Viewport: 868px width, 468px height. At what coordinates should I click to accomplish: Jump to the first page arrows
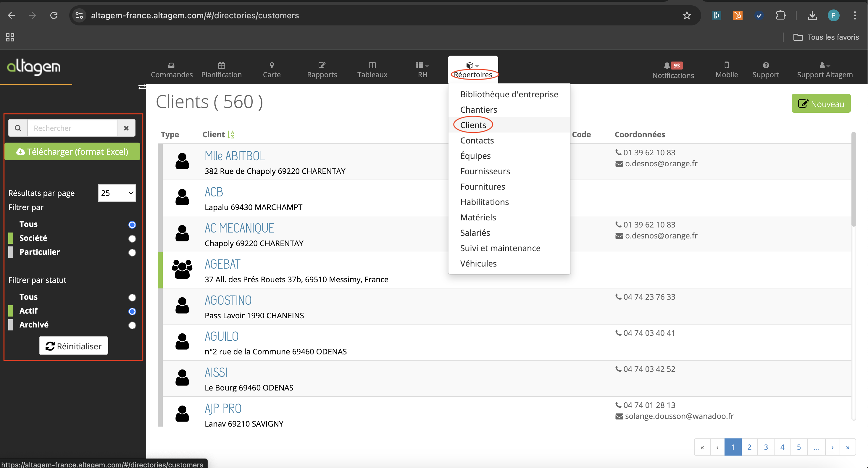[702, 447]
